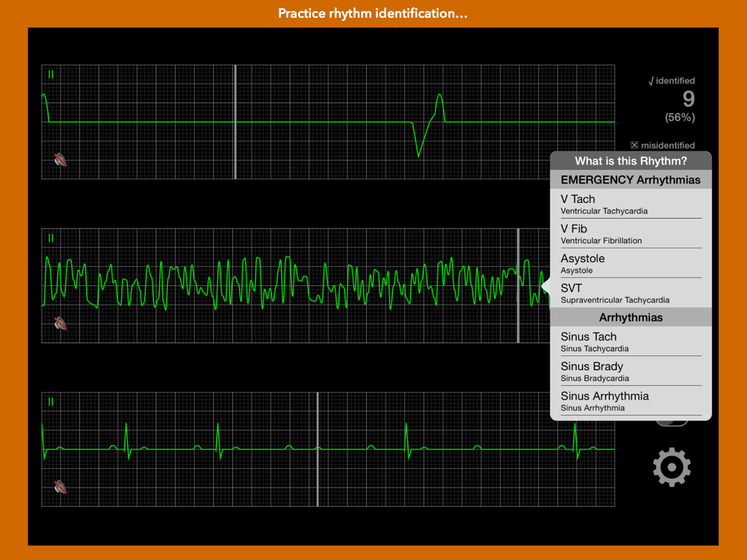The height and width of the screenshot is (560, 747).
Task: Unmute sound on the bottom ECG strip
Action: (60, 487)
